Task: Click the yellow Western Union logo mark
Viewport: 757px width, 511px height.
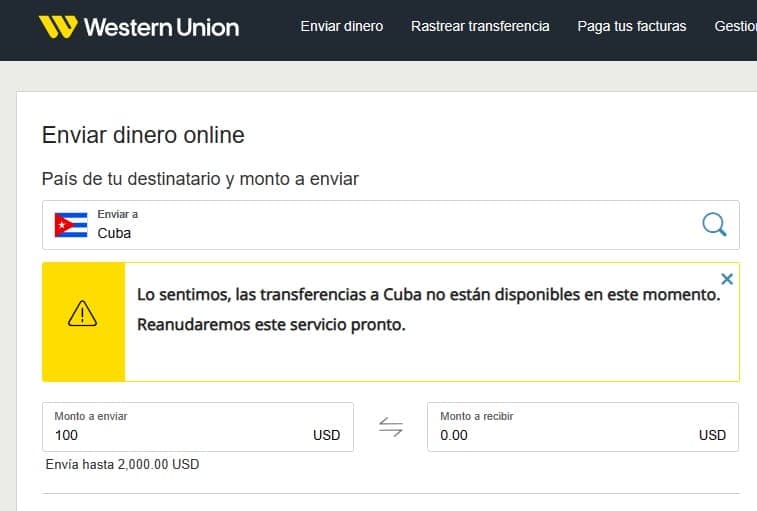Action: [56, 27]
